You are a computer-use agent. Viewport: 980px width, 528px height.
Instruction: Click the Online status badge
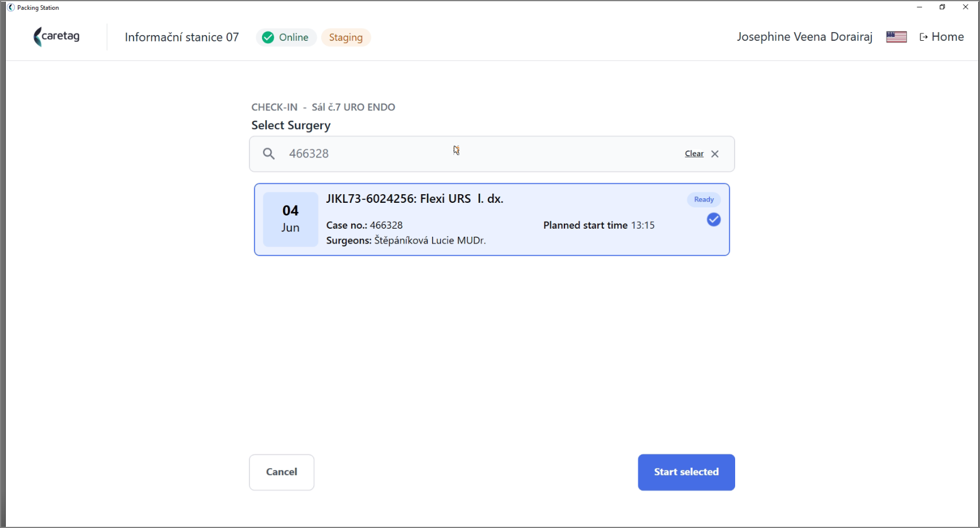tap(286, 37)
